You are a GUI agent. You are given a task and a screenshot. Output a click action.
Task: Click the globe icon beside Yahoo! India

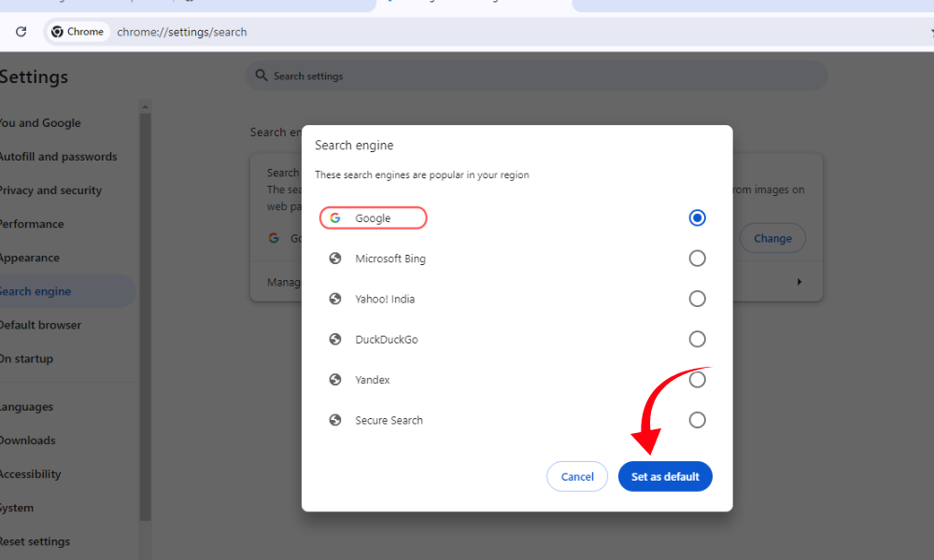pyautogui.click(x=335, y=299)
